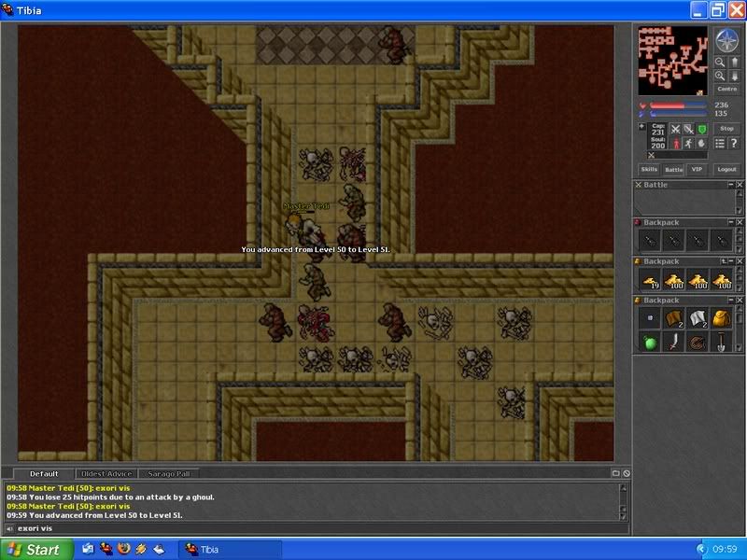747x560 pixels.
Task: Minimize the gold coins Backpack panel
Action: (731, 261)
